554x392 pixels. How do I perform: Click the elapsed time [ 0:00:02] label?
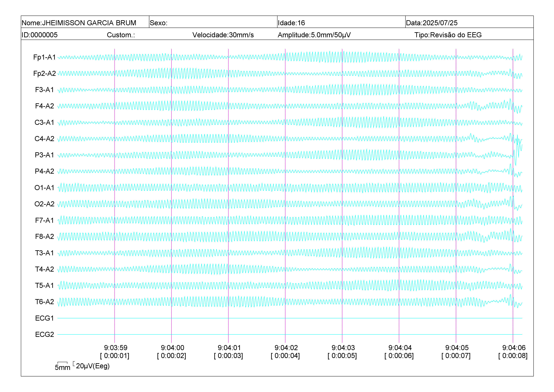coord(172,356)
